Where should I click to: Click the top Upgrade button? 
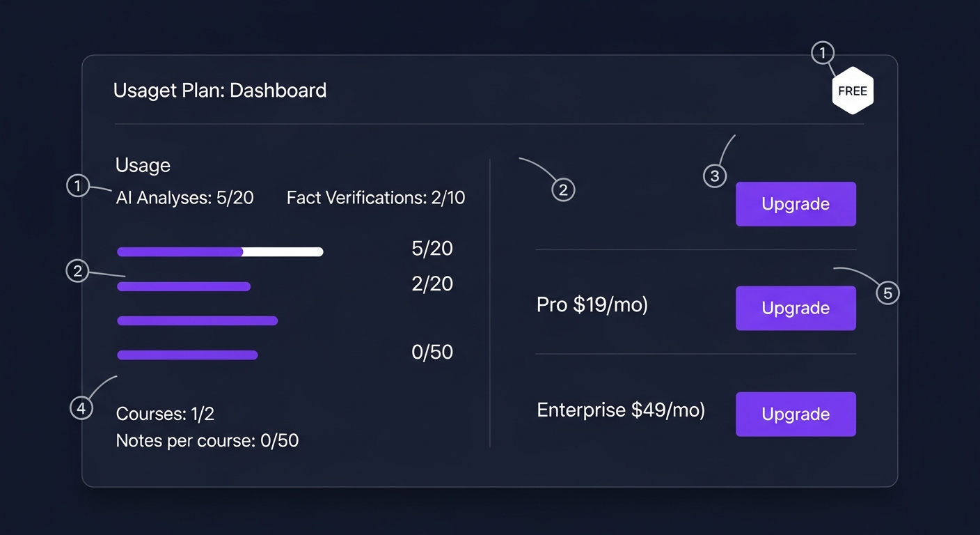796,203
